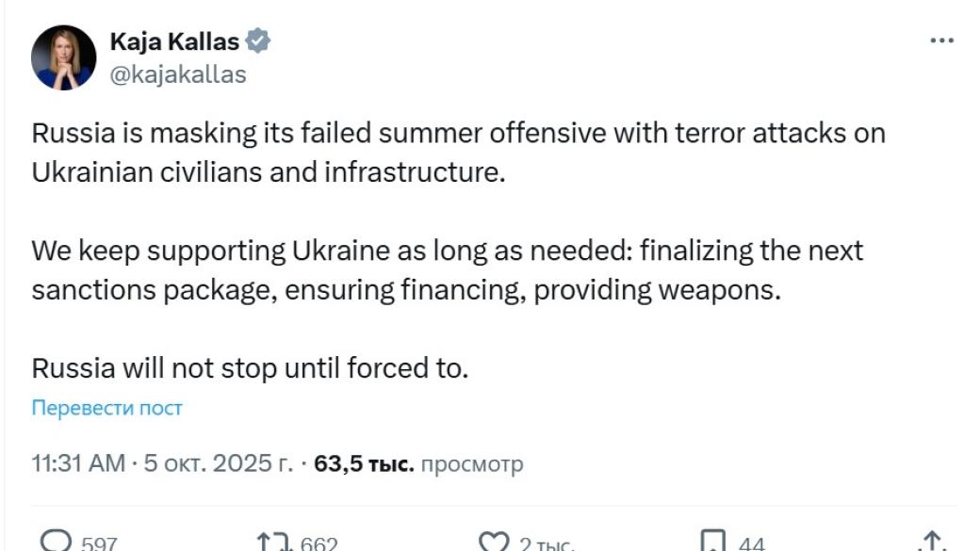Click the paragraph about supporting Ukraine
The height and width of the screenshot is (551, 980).
(447, 270)
